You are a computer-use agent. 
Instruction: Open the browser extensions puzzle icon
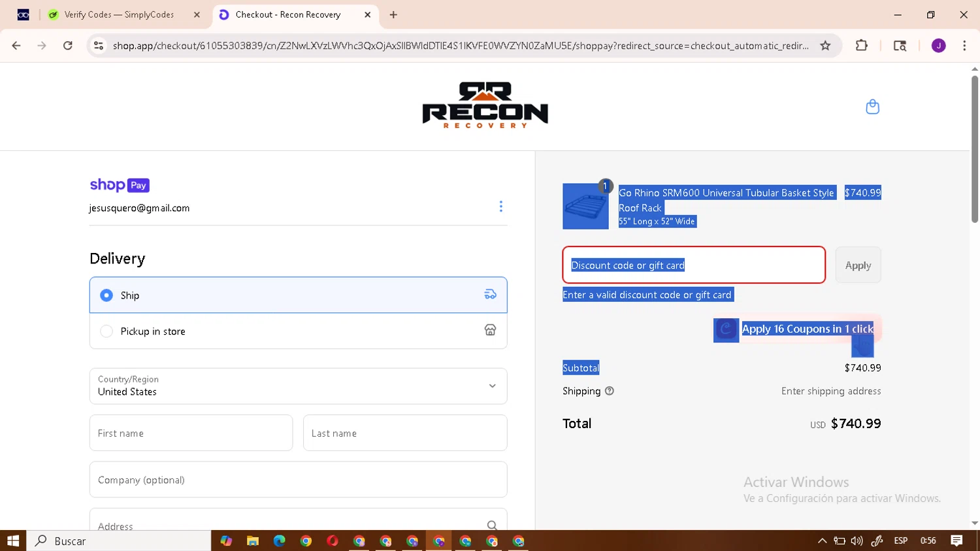click(862, 46)
